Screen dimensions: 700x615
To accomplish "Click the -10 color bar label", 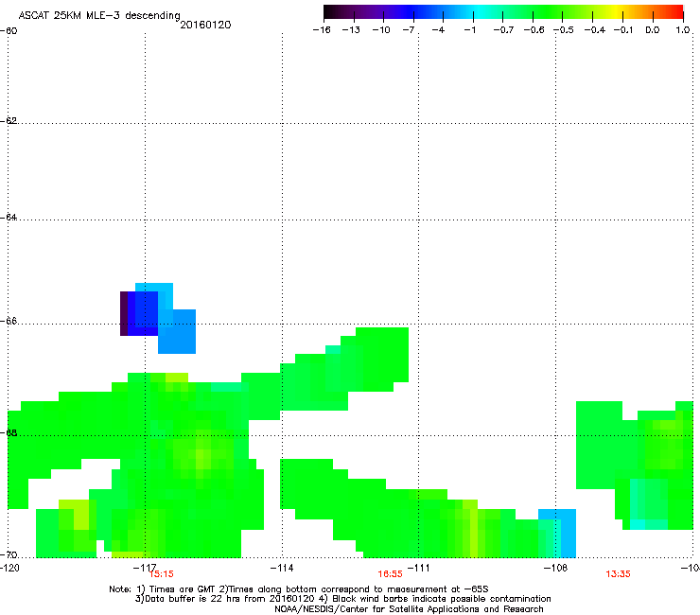I will (x=381, y=30).
